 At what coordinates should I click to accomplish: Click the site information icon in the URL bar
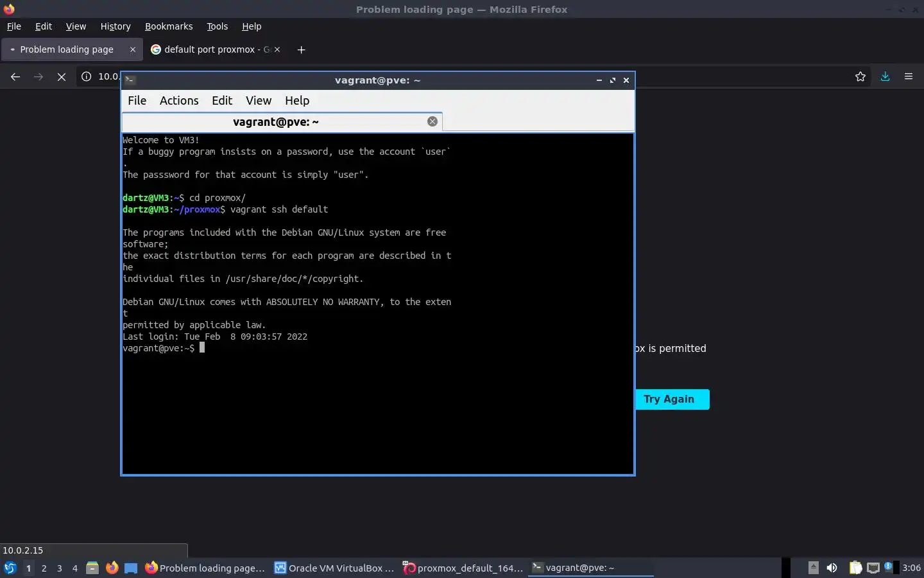click(87, 76)
